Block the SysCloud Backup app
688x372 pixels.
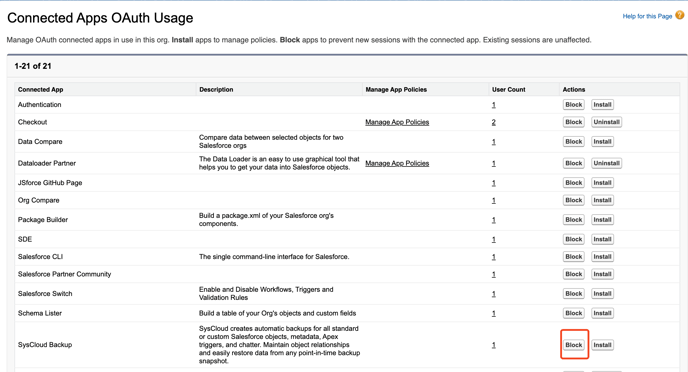pos(573,345)
